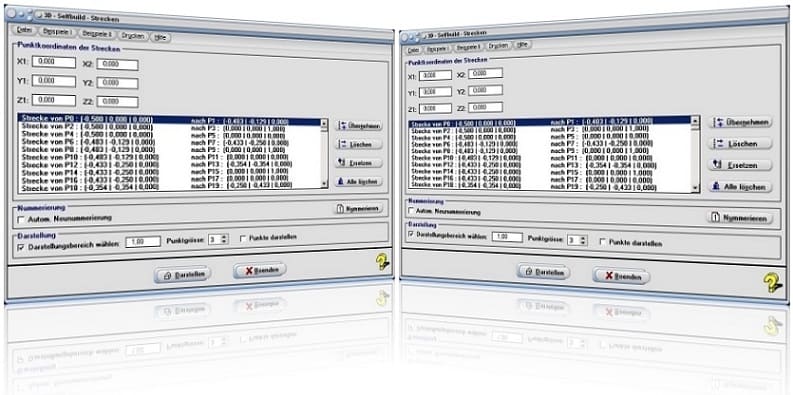Click Nummerieren document button in left window
This screenshot has height=395, width=793.
359,209
